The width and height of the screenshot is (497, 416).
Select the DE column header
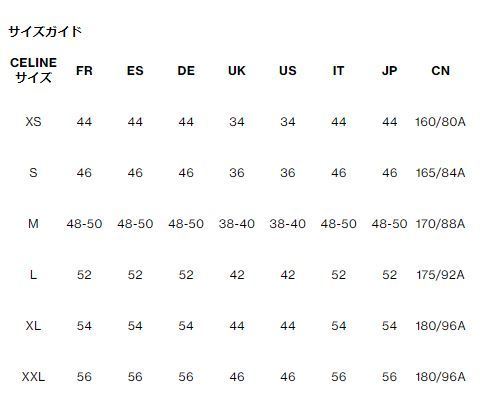tap(186, 71)
